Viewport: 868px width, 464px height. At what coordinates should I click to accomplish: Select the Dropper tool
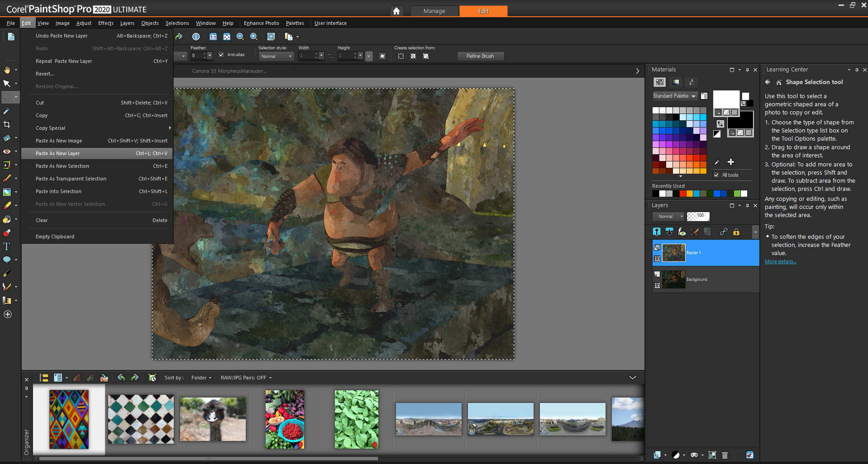tap(7, 111)
